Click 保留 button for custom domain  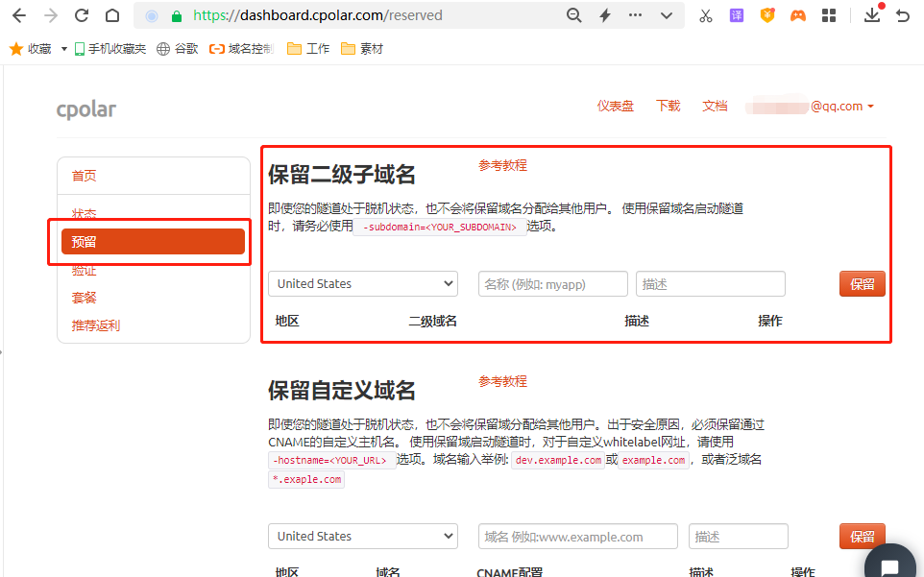(863, 536)
